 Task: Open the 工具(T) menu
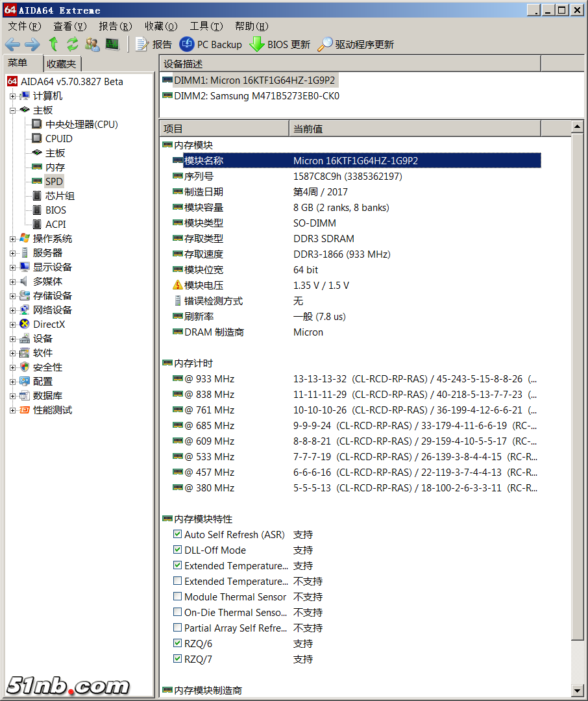(x=206, y=26)
